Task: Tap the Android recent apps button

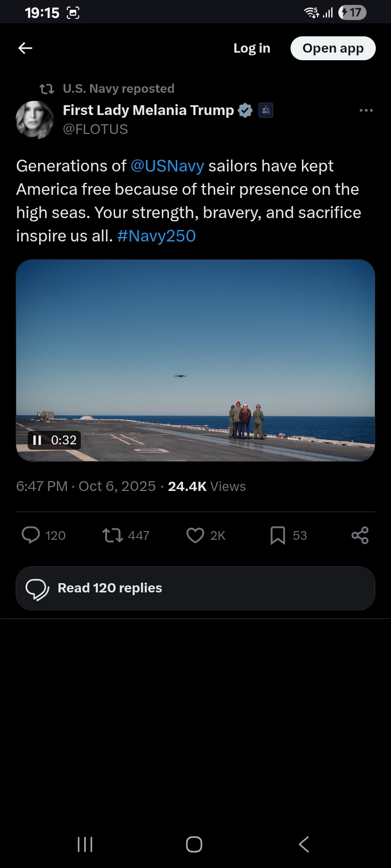Action: pyautogui.click(x=85, y=844)
